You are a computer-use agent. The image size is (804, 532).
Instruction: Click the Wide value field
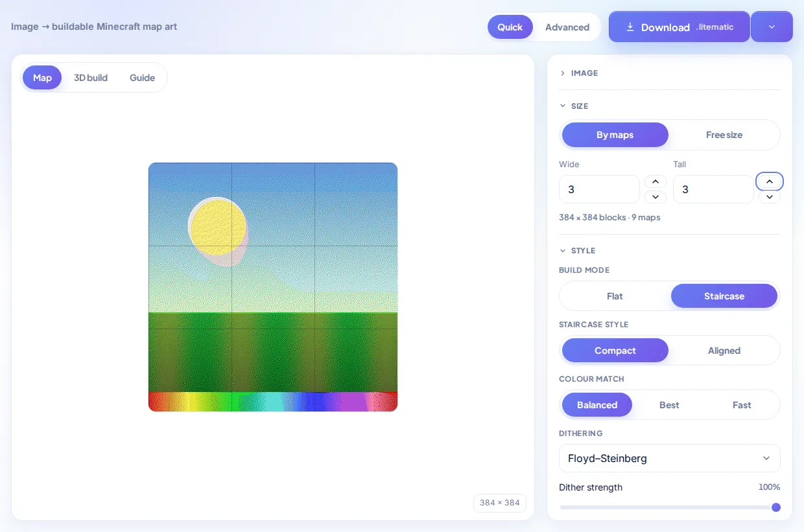pos(599,189)
